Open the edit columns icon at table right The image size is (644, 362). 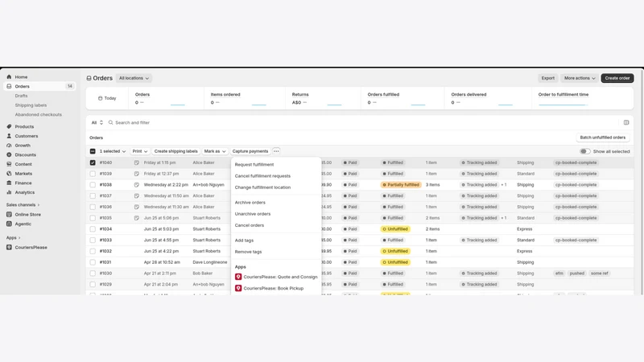626,122
